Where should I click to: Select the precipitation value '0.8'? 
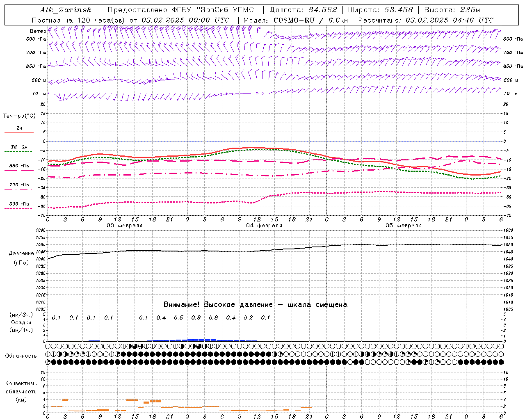point(213,317)
